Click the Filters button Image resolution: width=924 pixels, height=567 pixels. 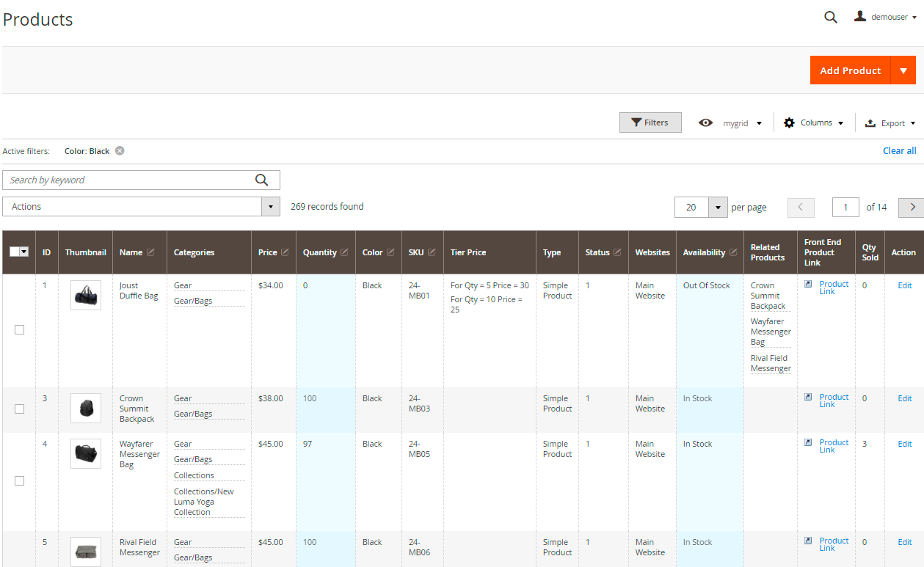point(650,122)
